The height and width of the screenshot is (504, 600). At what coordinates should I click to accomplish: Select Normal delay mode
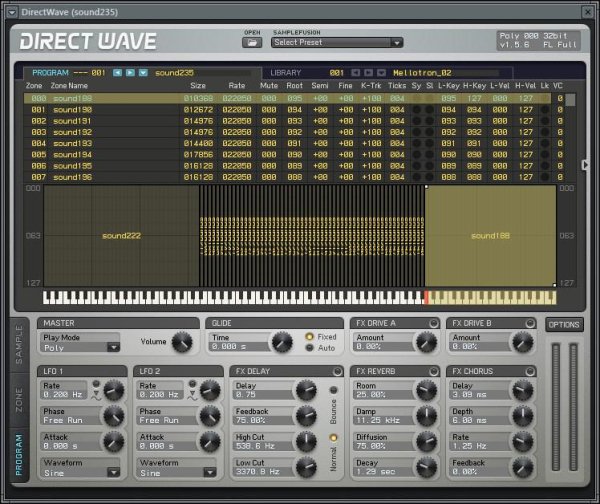pos(333,437)
